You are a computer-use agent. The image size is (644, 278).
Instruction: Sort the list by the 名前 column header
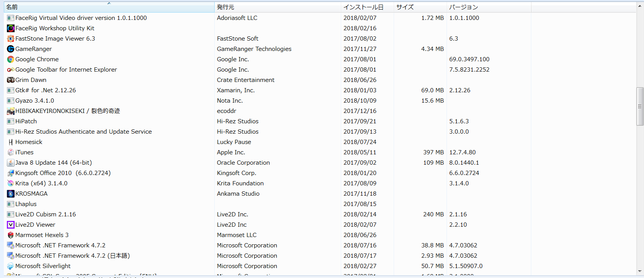(109, 7)
